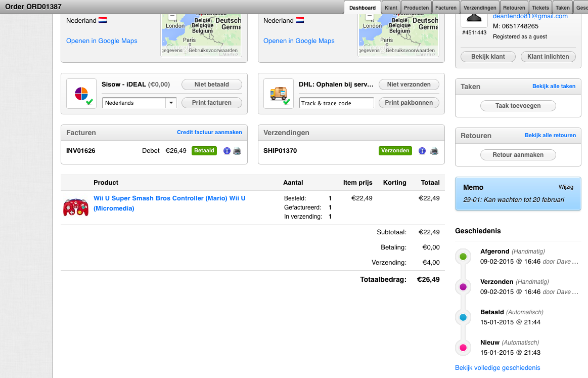This screenshot has width=588, height=378.
Task: Click the green Betaald status badge
Action: tap(204, 151)
